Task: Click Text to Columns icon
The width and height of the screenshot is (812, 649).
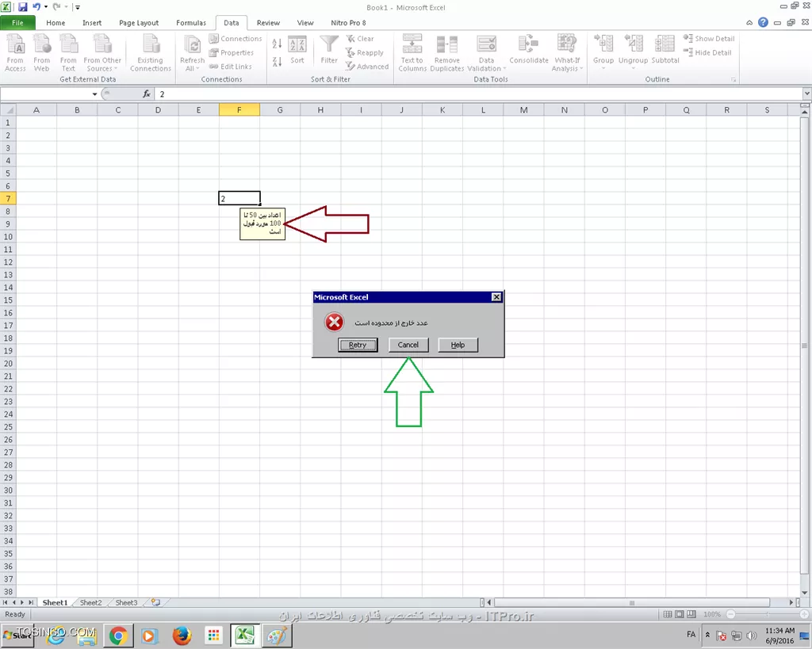Action: tap(412, 52)
